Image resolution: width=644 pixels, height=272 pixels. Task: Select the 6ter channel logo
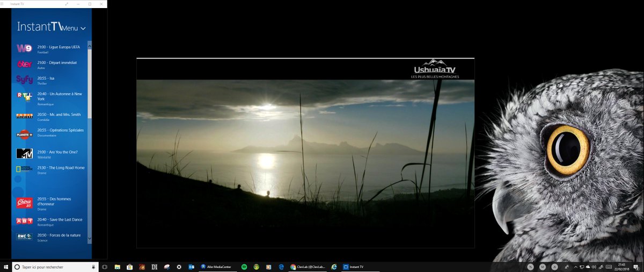point(25,64)
